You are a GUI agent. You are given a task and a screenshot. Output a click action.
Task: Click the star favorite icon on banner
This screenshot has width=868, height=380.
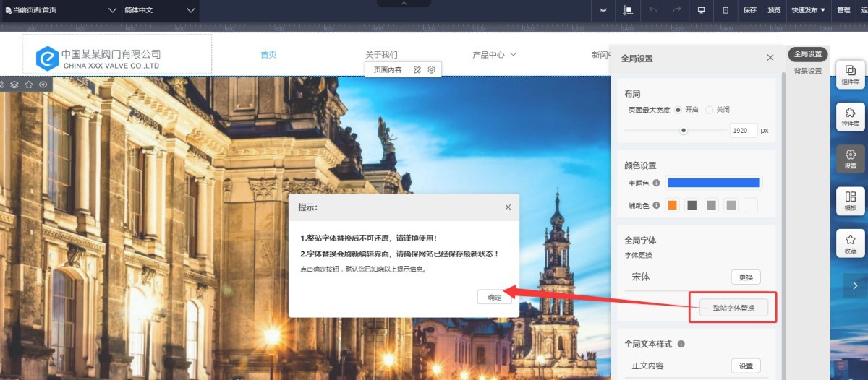(29, 85)
